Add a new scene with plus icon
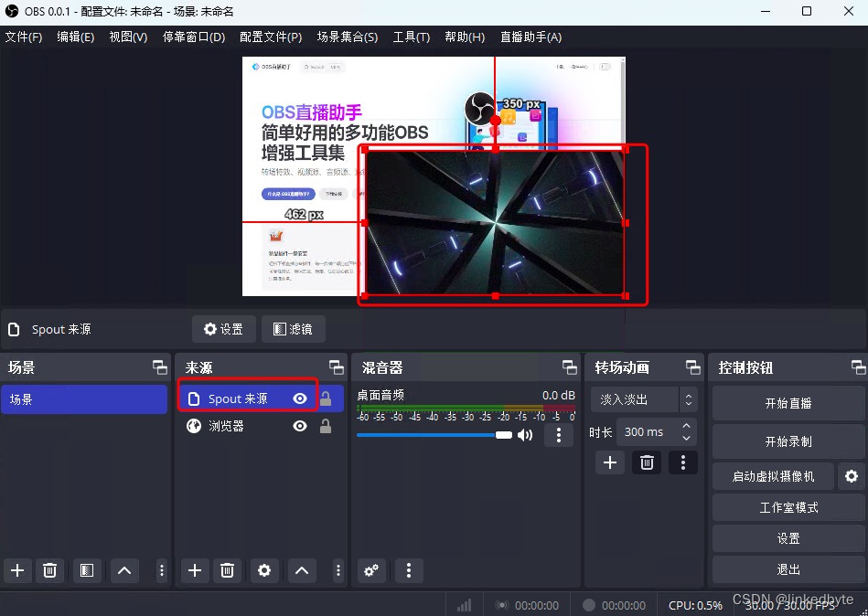The image size is (868, 616). 17,570
